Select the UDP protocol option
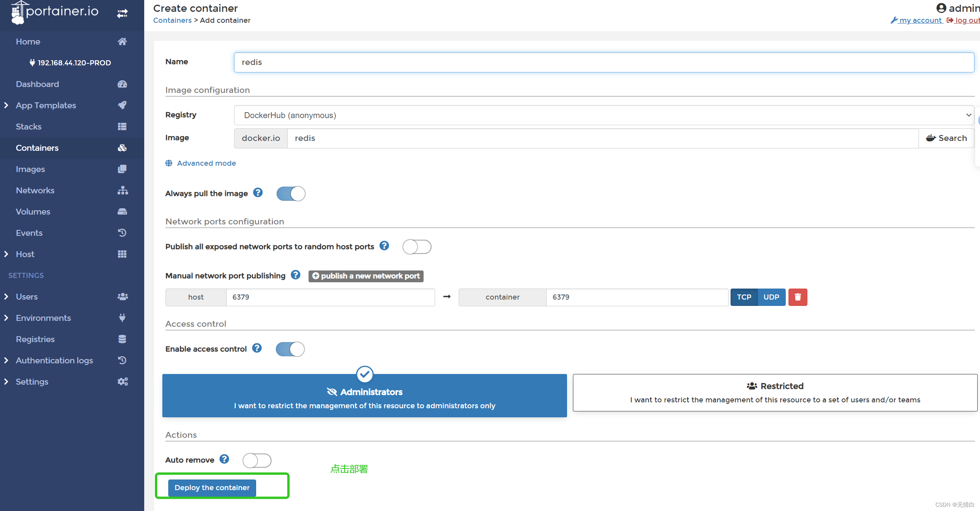This screenshot has height=511, width=980. [x=771, y=297]
